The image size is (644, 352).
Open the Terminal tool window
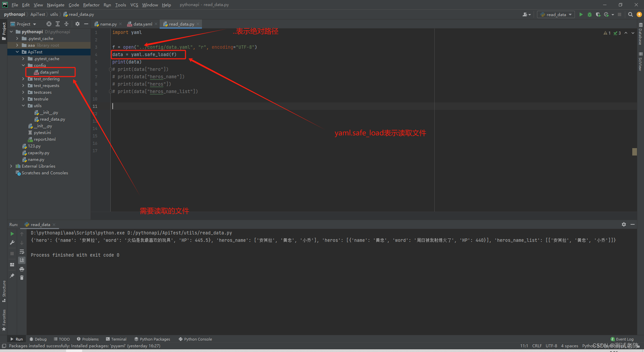116,339
